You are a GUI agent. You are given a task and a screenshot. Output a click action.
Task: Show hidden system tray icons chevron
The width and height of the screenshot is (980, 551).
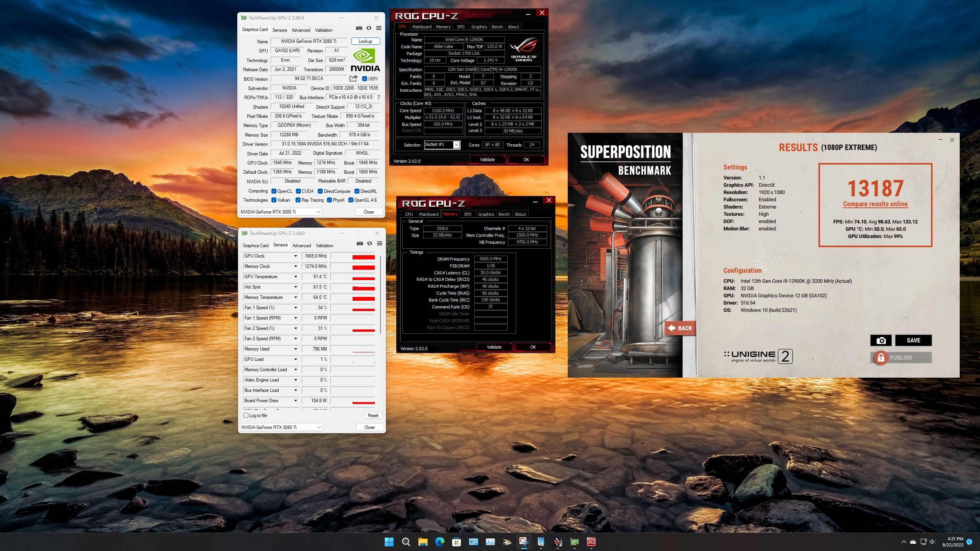(x=904, y=542)
